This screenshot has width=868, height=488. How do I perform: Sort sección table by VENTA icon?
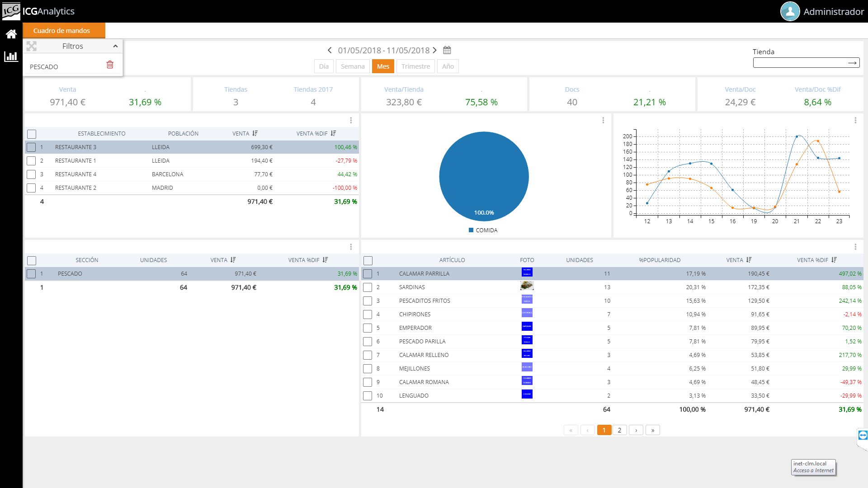[x=233, y=260]
